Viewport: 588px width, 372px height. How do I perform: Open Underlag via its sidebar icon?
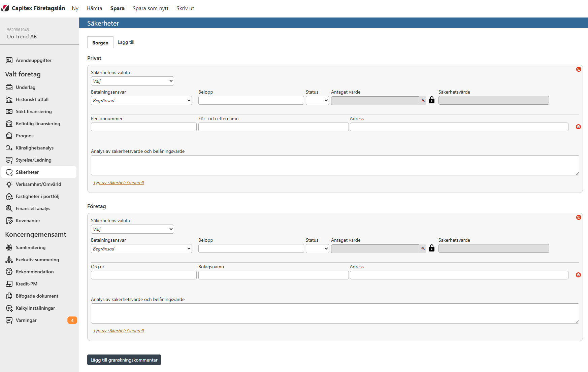9,87
